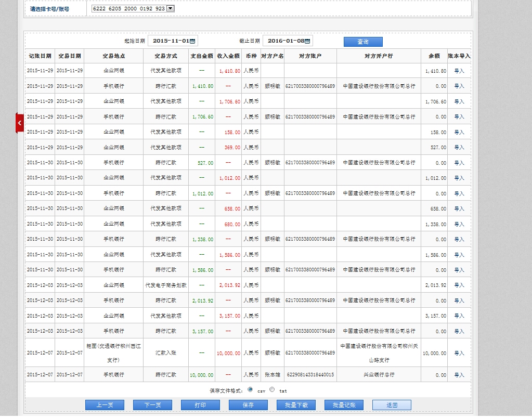Select the csv file format option
Screen dimensions: 532x419
click(x=250, y=389)
